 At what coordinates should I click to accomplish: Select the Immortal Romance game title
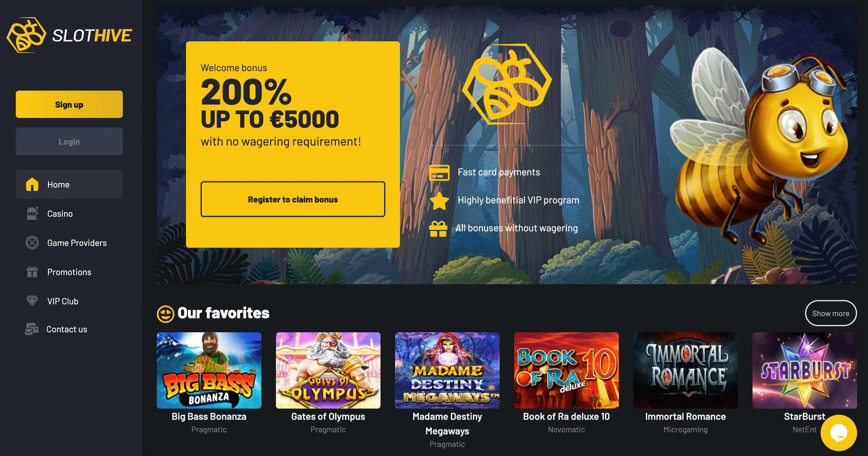685,416
